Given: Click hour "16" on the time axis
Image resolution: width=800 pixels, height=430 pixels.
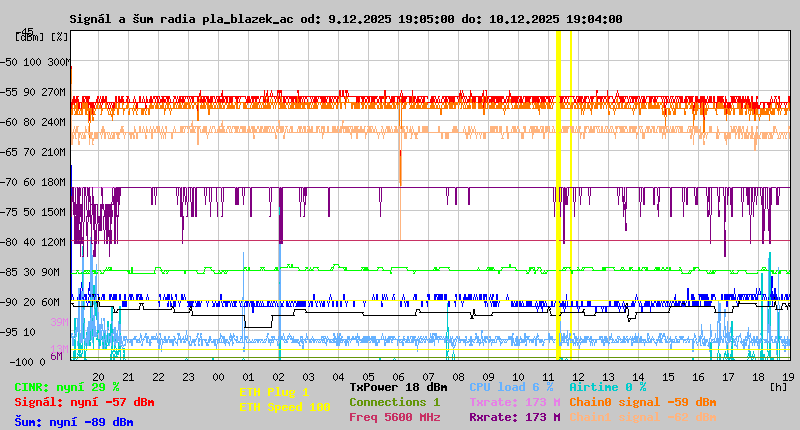Looking at the screenshot, I should 698,377.
